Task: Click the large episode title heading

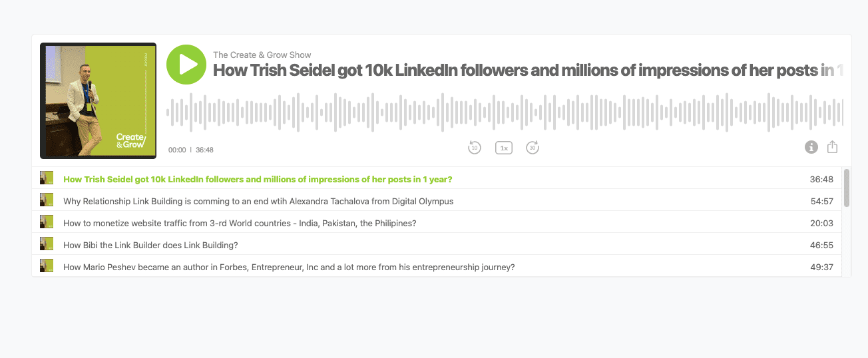Action: click(x=528, y=71)
